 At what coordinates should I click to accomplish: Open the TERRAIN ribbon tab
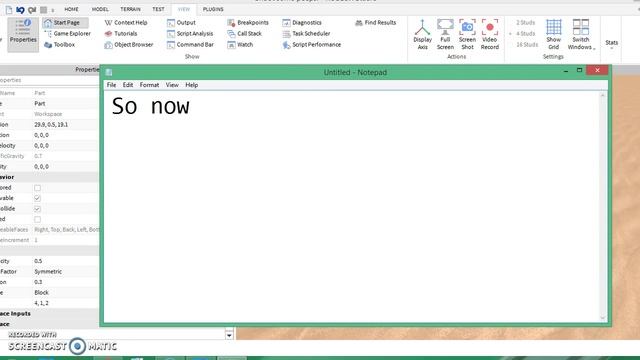tap(130, 9)
